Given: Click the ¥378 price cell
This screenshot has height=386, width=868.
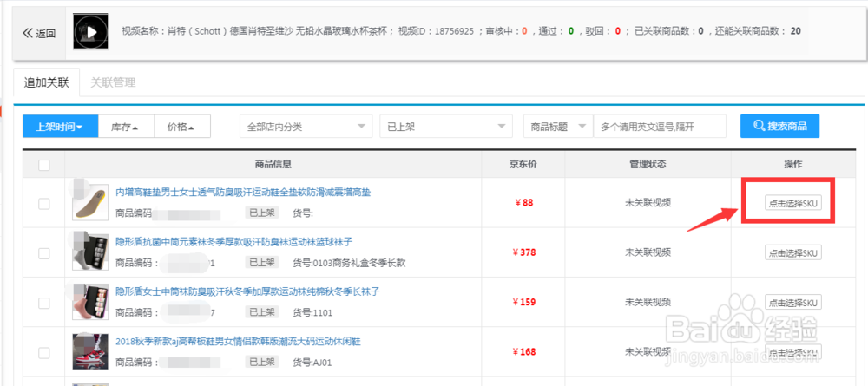Looking at the screenshot, I should point(523,252).
